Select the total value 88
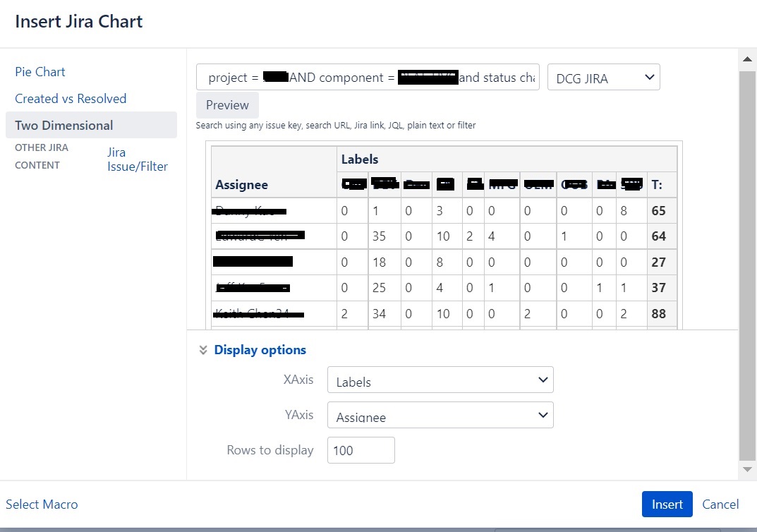Screen dimensions: 757x532 658,314
